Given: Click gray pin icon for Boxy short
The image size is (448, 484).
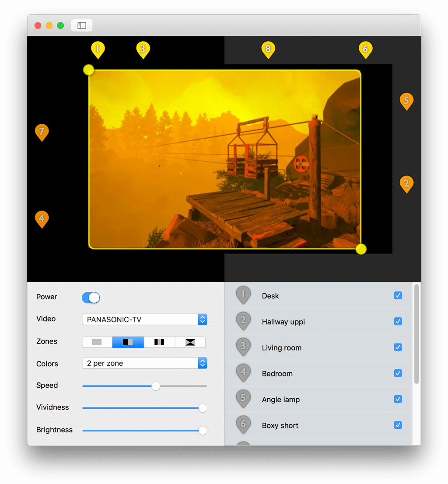Looking at the screenshot, I should [243, 425].
